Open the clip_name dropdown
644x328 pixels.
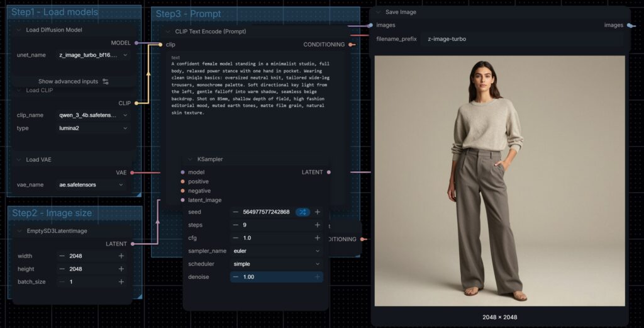click(x=93, y=115)
